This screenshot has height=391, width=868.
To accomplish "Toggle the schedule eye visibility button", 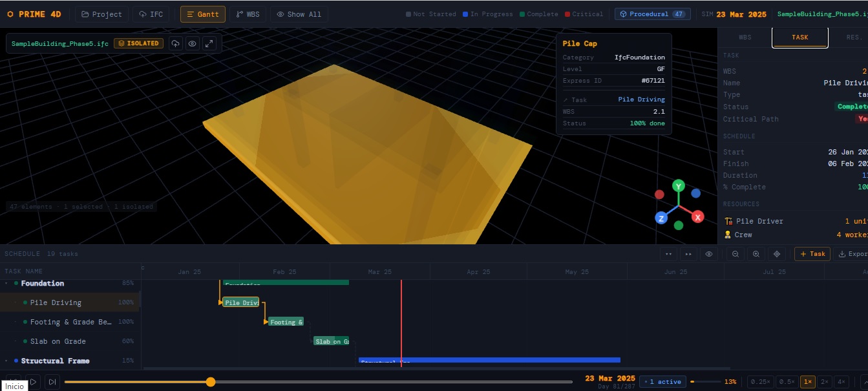I will (x=709, y=254).
